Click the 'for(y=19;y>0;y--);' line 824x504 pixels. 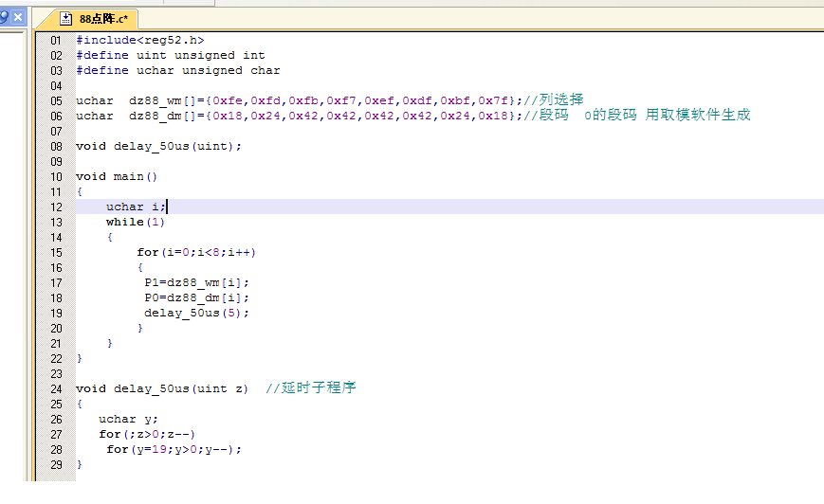click(174, 449)
